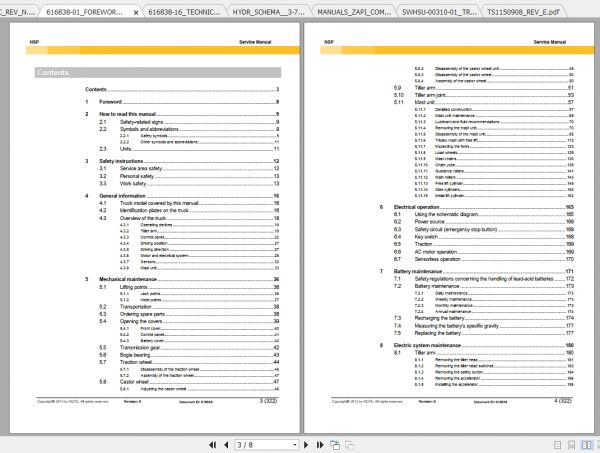The width and height of the screenshot is (600, 453).
Task: Click the 'Castor wheel' entry
Action: [134, 382]
